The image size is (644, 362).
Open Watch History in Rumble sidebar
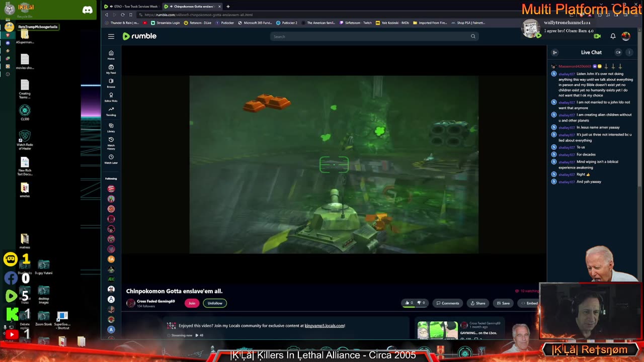tap(111, 143)
